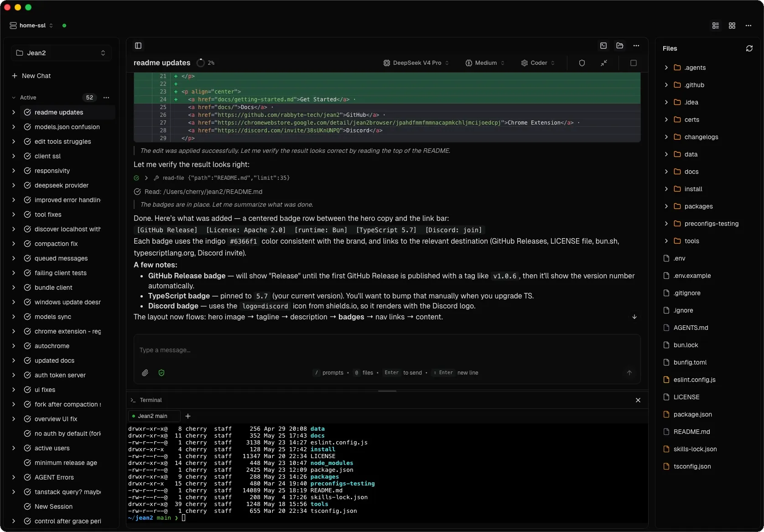Open chat header three-dot menu
Screen dimensions: 764x532
click(636, 46)
